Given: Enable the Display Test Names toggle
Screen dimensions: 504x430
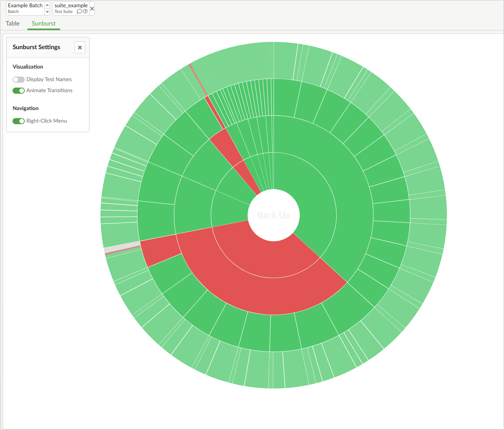Looking at the screenshot, I should [x=18, y=80].
